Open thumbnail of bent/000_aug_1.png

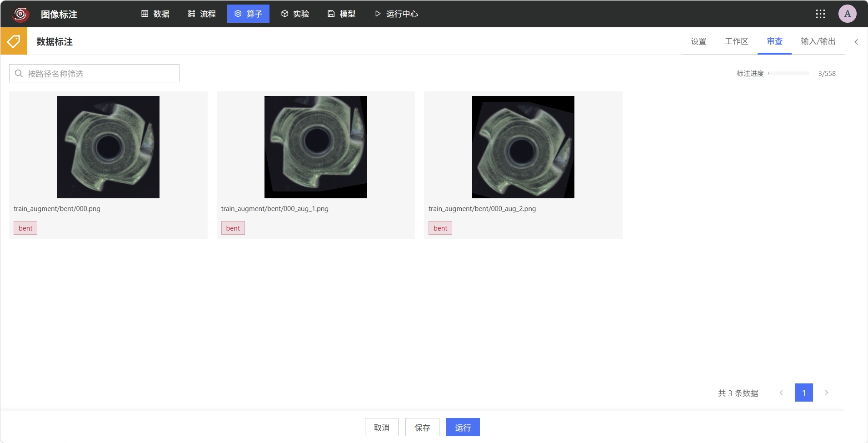click(x=315, y=147)
